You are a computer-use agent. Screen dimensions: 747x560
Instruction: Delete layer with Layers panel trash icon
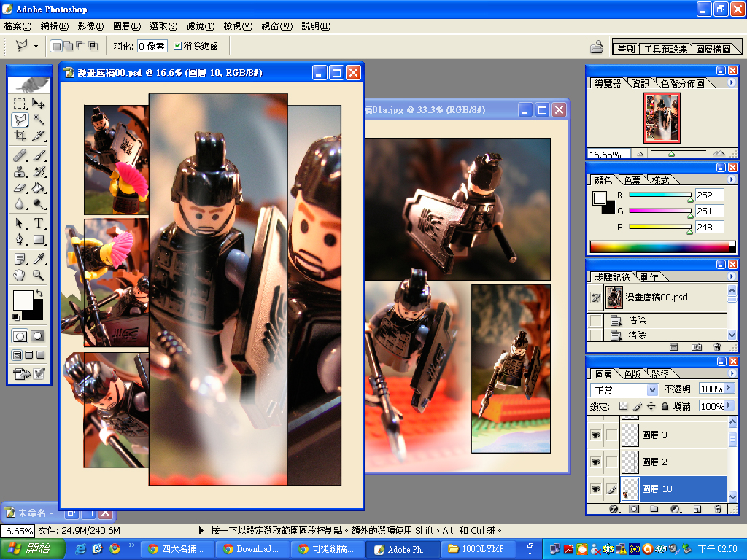(718, 509)
